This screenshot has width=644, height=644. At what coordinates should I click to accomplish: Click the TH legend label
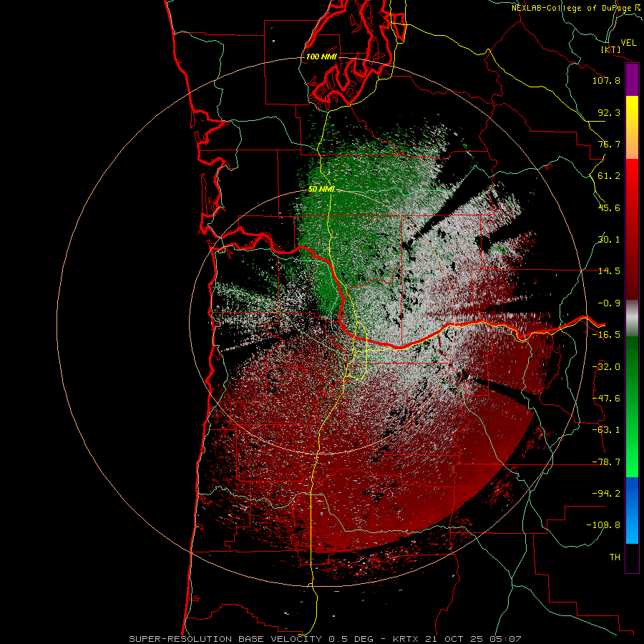coord(615,557)
